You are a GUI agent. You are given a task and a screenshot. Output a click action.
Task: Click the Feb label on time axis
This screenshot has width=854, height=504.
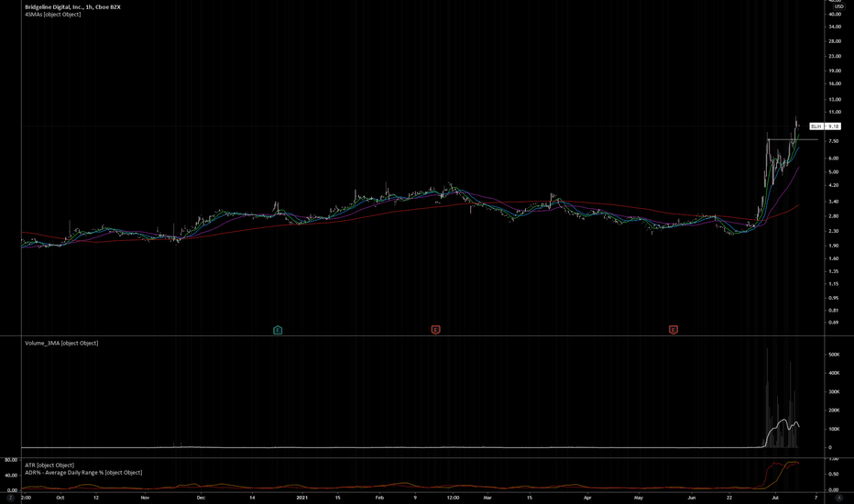click(x=379, y=498)
